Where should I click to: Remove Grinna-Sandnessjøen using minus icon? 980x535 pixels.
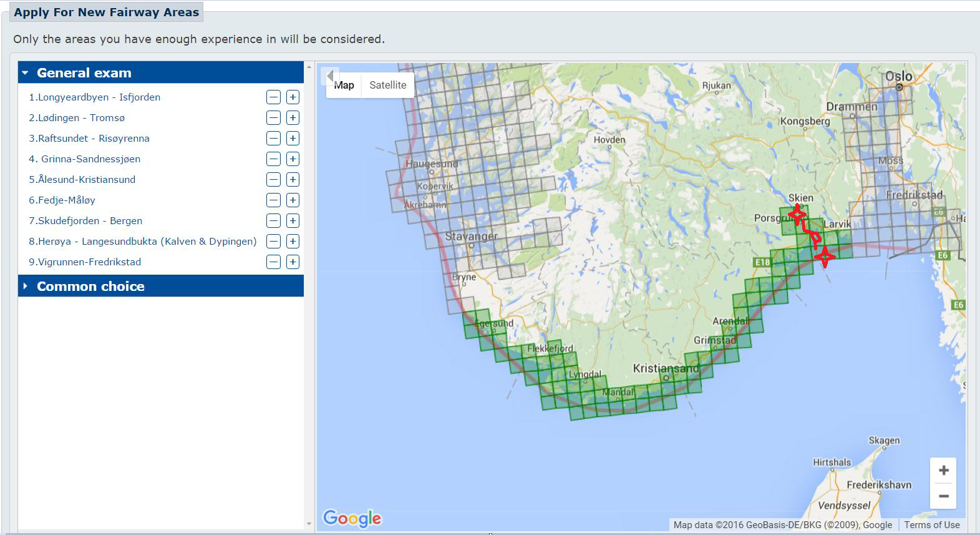click(273, 159)
